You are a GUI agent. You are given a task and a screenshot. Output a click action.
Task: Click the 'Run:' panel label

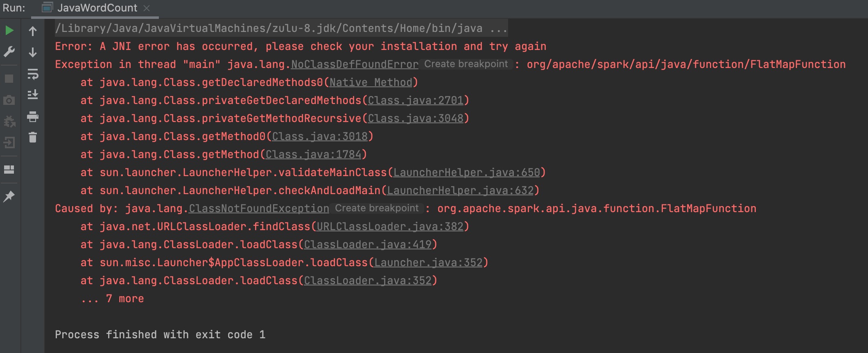pos(14,8)
